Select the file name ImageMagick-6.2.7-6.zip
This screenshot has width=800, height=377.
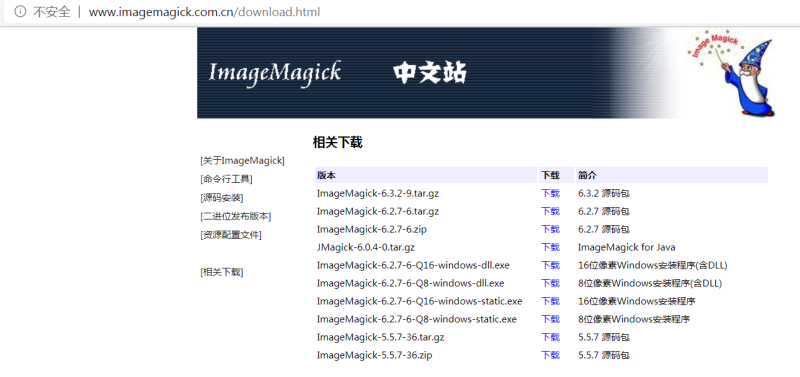(371, 230)
